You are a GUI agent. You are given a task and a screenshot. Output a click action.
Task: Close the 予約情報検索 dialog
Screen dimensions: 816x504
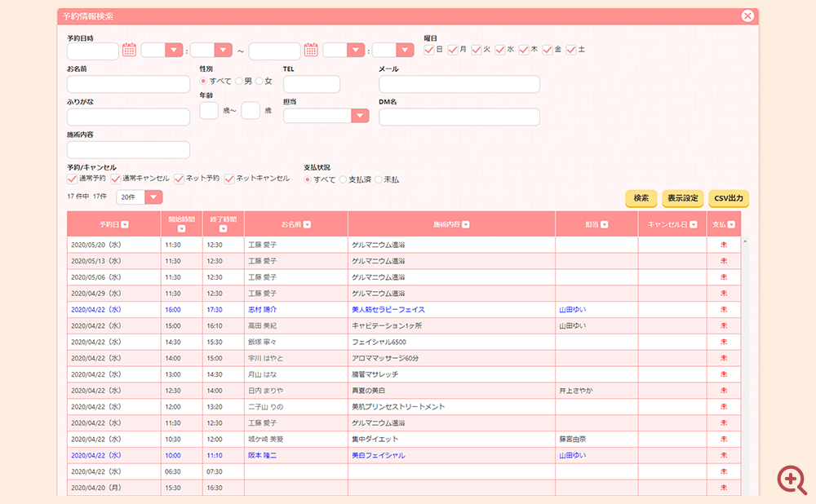coord(747,16)
